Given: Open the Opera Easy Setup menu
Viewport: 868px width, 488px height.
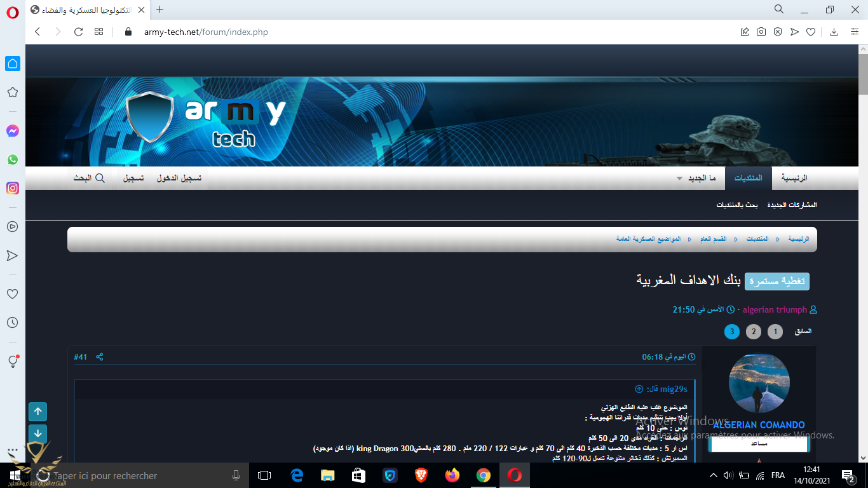Looking at the screenshot, I should pos(855,32).
